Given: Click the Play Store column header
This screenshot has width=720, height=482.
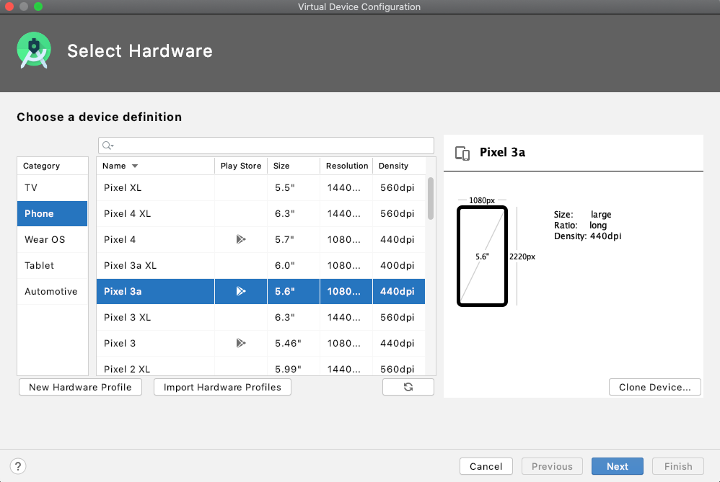Looking at the screenshot, I should tap(241, 166).
